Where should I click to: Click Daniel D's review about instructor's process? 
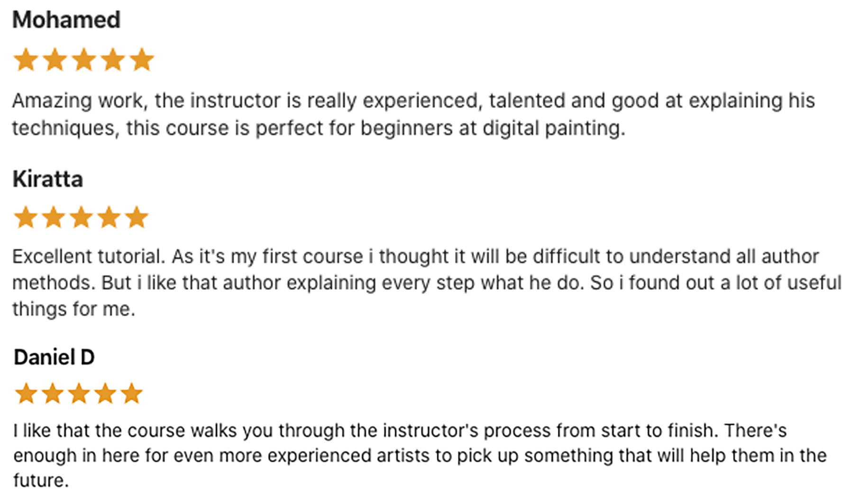point(420,455)
